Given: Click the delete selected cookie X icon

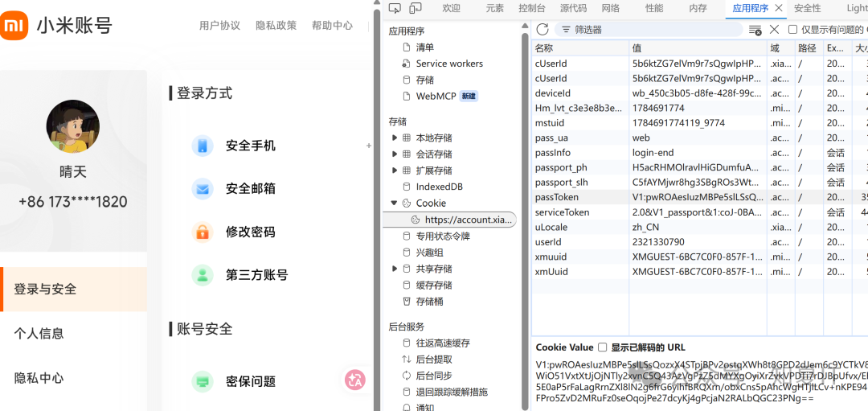Looking at the screenshot, I should click(x=775, y=29).
